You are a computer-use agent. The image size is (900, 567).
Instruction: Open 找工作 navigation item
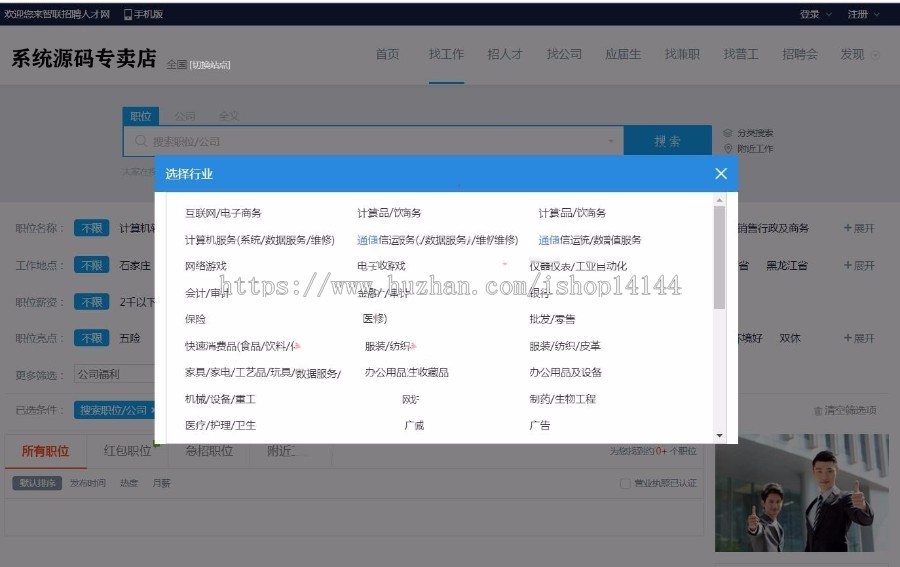pyautogui.click(x=446, y=55)
